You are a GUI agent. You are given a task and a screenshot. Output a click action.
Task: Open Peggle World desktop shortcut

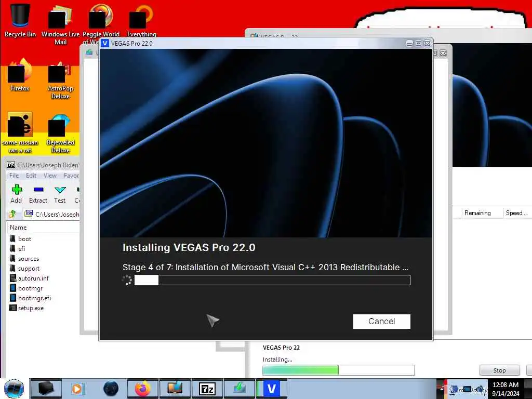click(x=101, y=24)
